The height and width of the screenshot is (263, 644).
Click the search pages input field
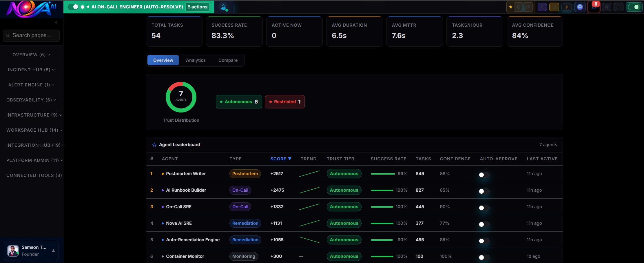[x=31, y=35]
